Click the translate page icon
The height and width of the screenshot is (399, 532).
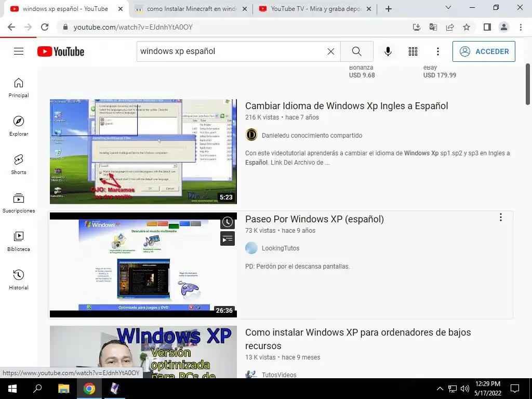(x=433, y=27)
